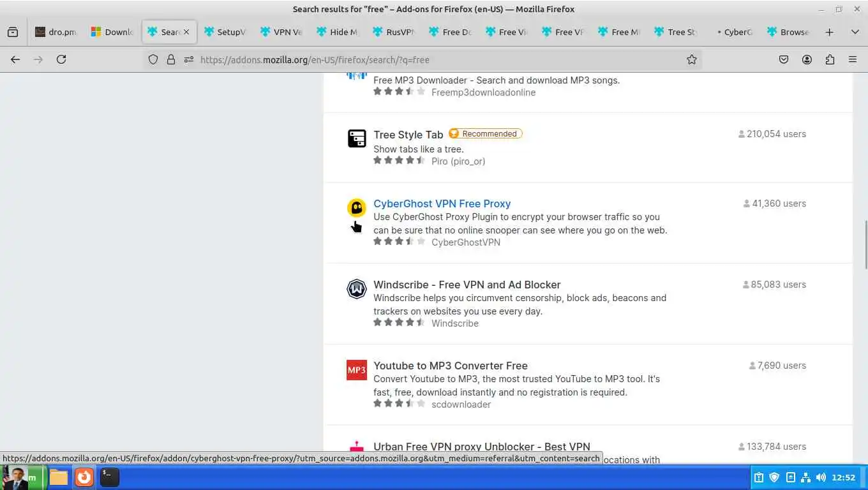Open Tree Style Tab addon link
868x490 pixels.
(408, 135)
